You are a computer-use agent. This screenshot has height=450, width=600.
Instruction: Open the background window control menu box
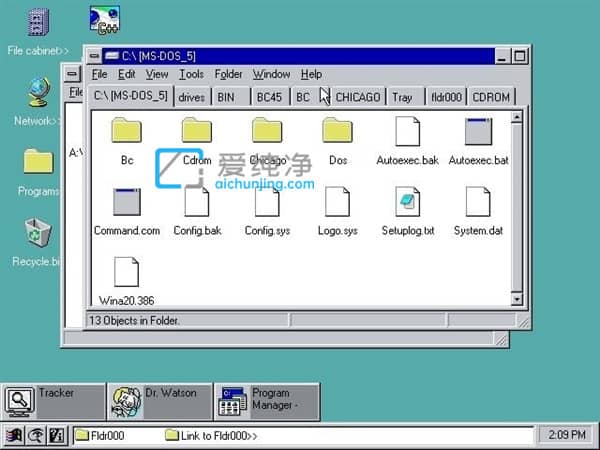point(72,74)
